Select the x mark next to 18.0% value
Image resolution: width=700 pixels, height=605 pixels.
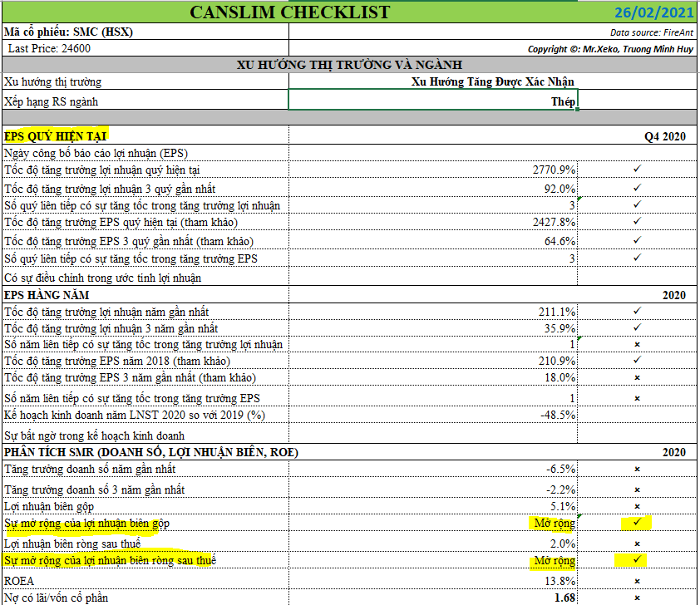[x=637, y=378]
